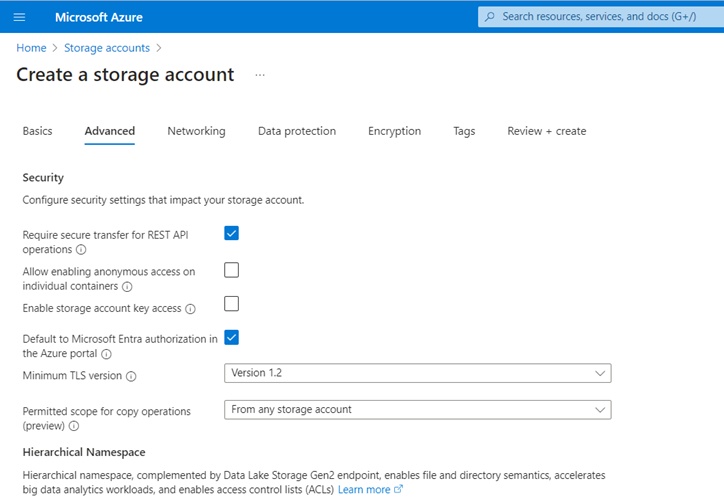
Task: Go to Review + create tab
Action: (547, 131)
